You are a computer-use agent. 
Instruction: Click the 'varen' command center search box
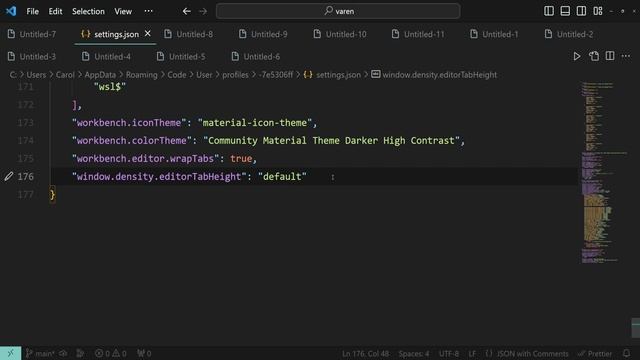(x=338, y=11)
